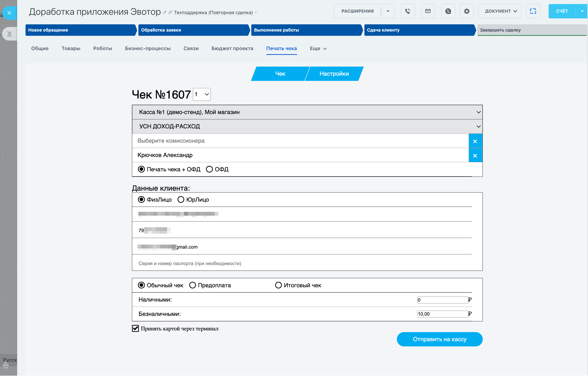Screen dimensions: 588x376
Task: Click the phone call icon in header
Action: [x=408, y=11]
